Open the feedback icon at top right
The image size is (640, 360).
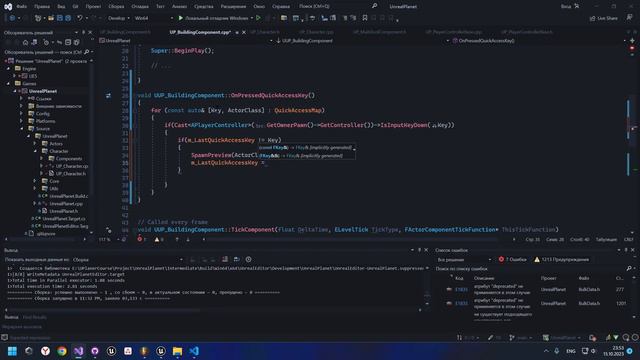629,18
